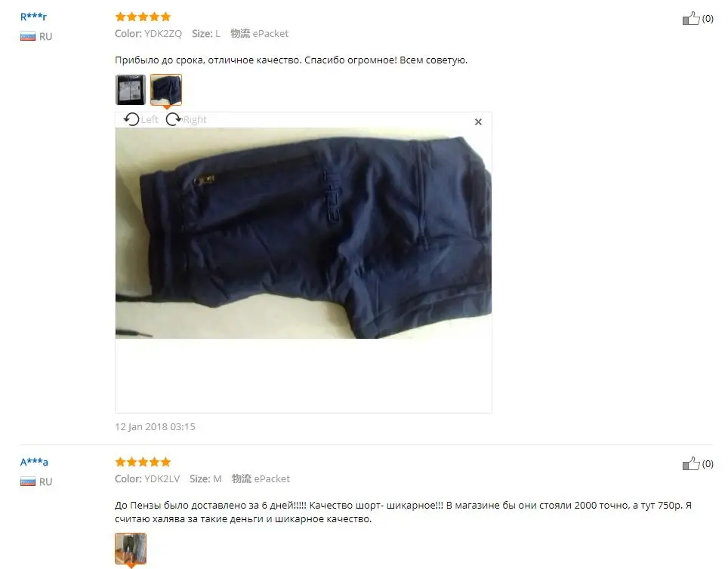Click the rotate Left icon
This screenshot has height=569, width=728.
131,119
